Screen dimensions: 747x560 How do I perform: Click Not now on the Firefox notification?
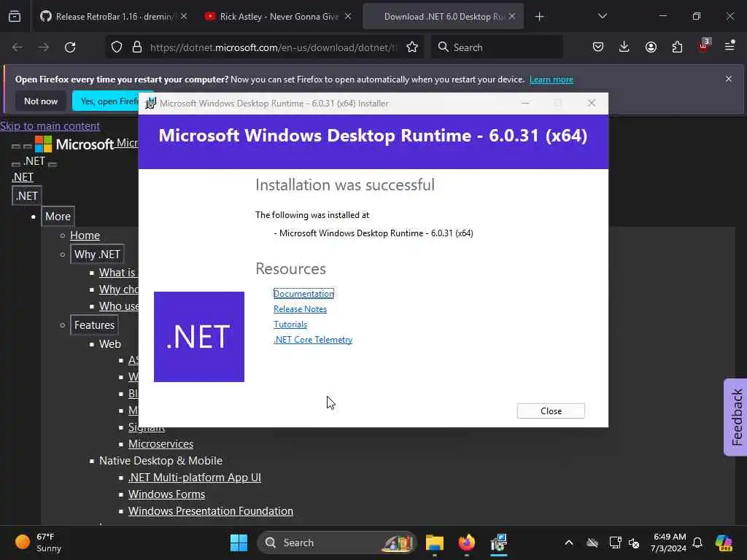click(41, 101)
